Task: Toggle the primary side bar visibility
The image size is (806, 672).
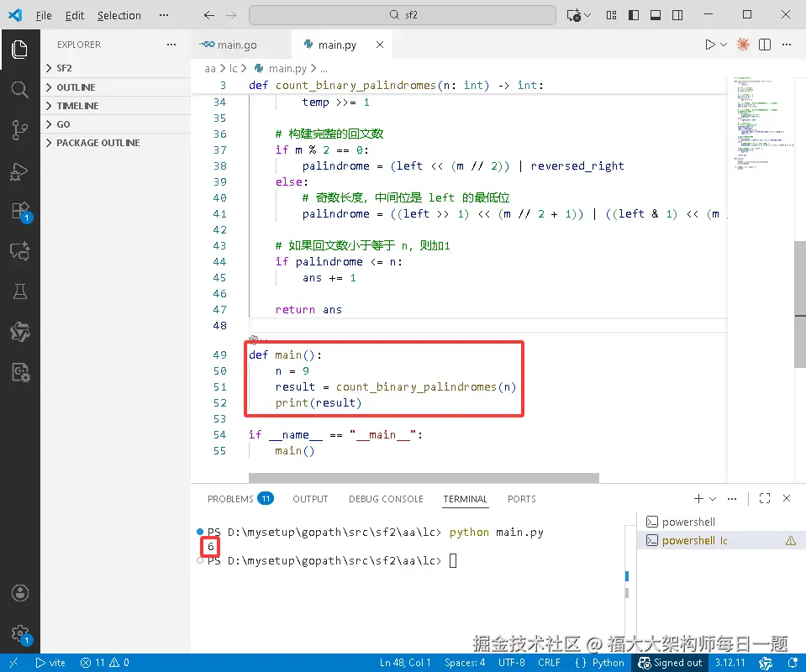Action: [634, 15]
